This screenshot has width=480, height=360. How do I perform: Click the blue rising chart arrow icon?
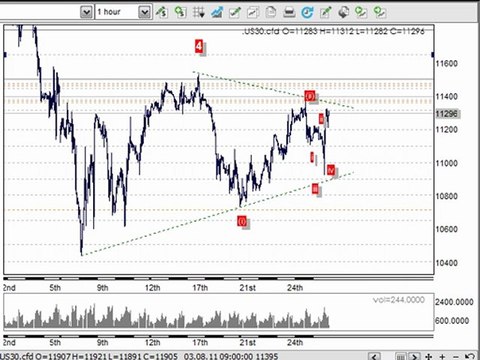pyautogui.click(x=217, y=12)
